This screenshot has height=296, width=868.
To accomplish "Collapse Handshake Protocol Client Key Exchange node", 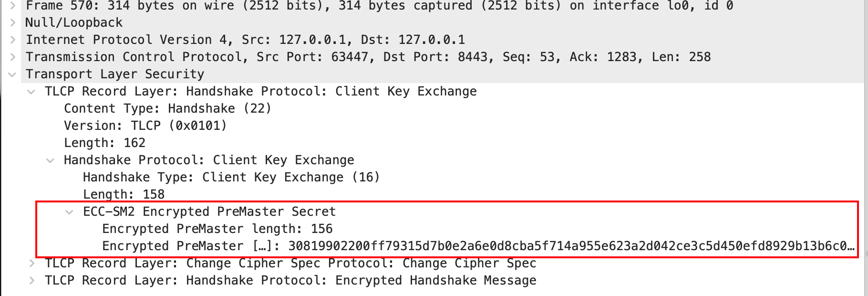I will click(50, 160).
